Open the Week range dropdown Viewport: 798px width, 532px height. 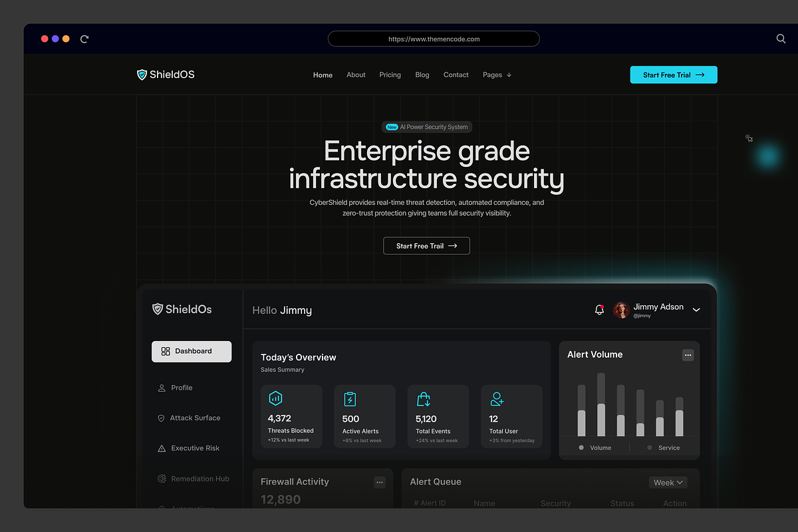click(668, 483)
